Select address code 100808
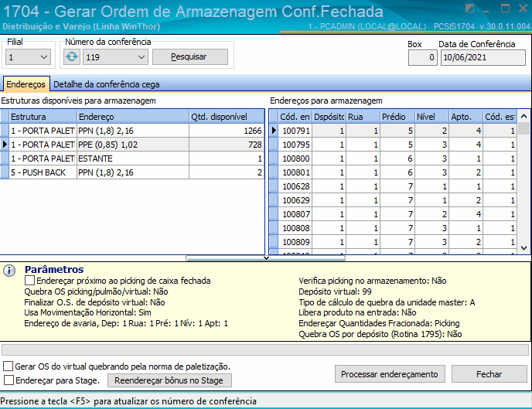The image size is (532, 409). [295, 228]
